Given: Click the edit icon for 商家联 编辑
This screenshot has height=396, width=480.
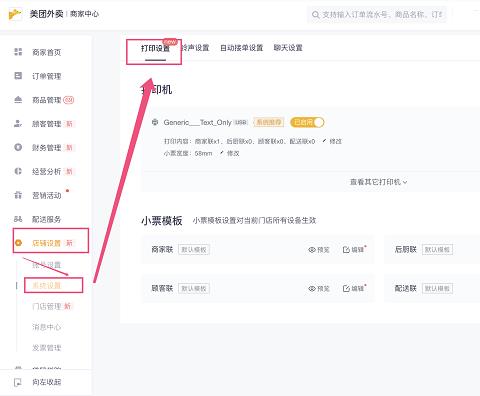Looking at the screenshot, I should [x=346, y=250].
